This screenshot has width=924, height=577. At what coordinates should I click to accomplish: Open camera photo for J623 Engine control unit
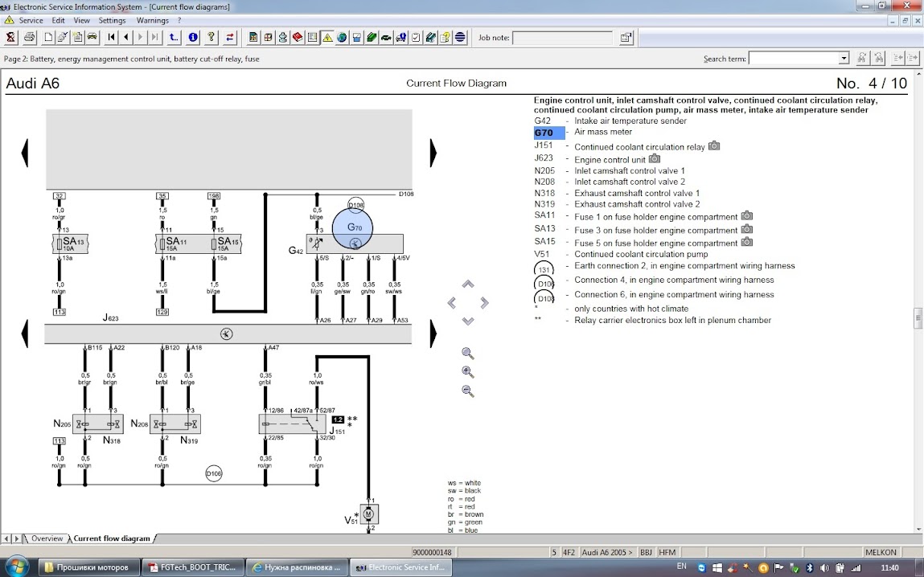[x=654, y=158]
